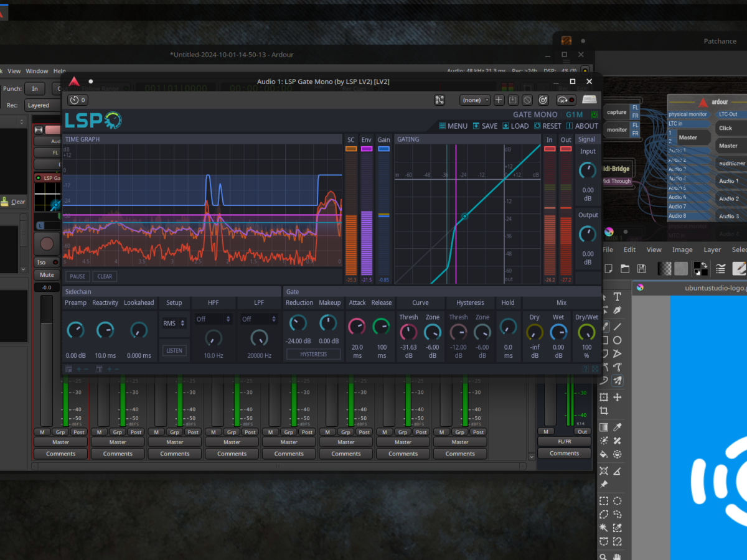Image resolution: width=747 pixels, height=560 pixels.
Task: Toggle the green plugin power button
Action: click(x=594, y=114)
